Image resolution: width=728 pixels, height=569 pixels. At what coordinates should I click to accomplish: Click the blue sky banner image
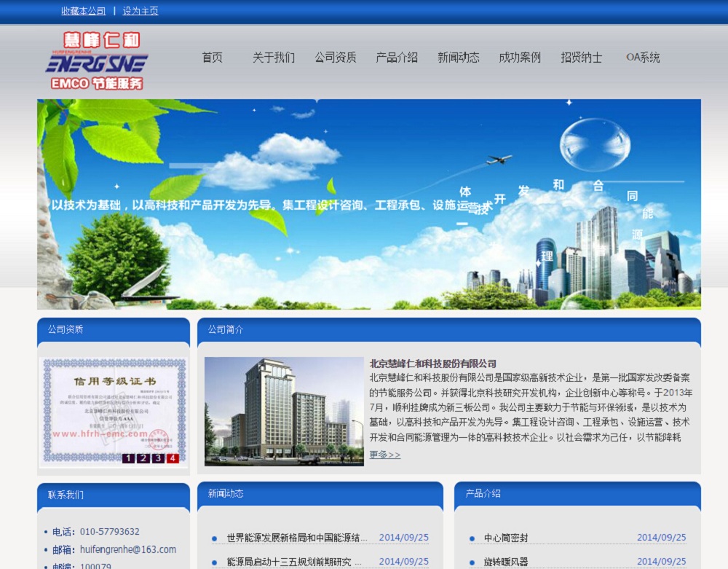pos(369,205)
